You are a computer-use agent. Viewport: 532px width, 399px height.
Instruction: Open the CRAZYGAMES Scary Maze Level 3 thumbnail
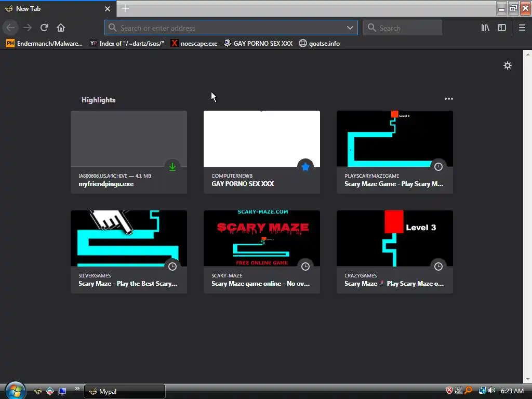395,238
